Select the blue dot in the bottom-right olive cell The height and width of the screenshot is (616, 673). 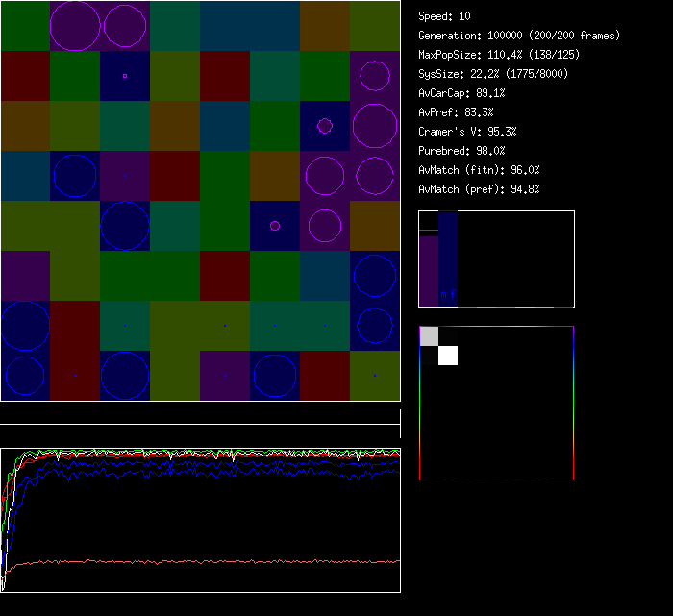(x=375, y=376)
